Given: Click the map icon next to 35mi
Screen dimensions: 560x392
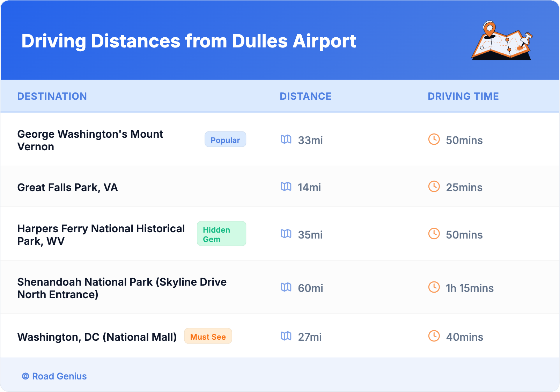Looking at the screenshot, I should tap(286, 234).
